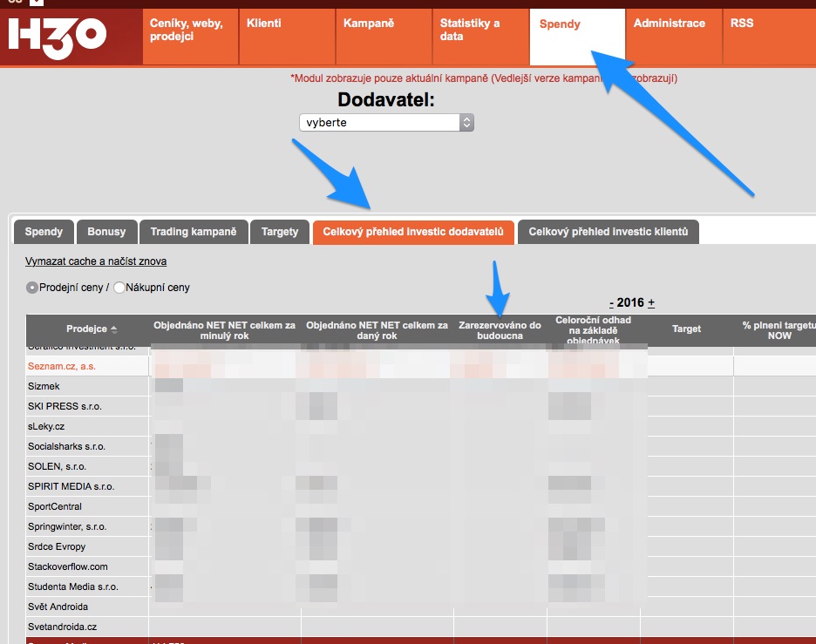Click Vymazat cache a načíst znova link
816x644 pixels.
[x=96, y=261]
